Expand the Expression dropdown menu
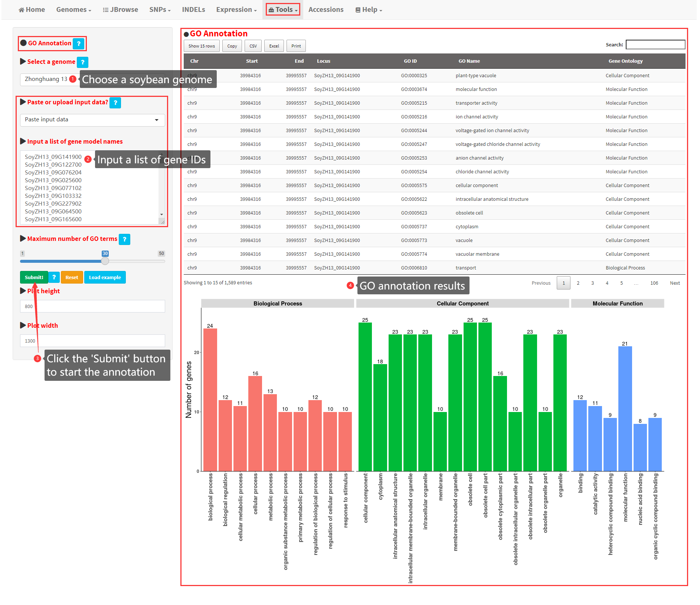The image size is (700, 605). 236,10
